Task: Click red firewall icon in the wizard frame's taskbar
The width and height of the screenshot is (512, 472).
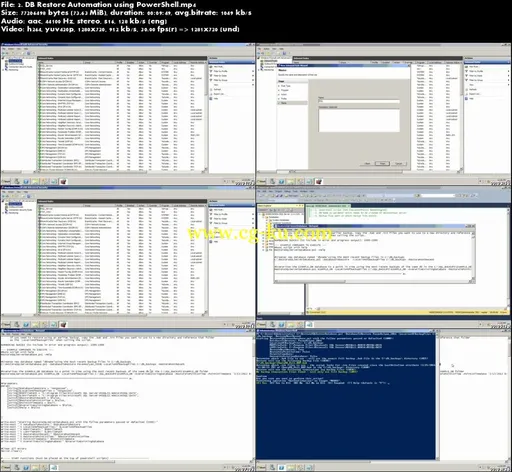Action: tap(319, 181)
